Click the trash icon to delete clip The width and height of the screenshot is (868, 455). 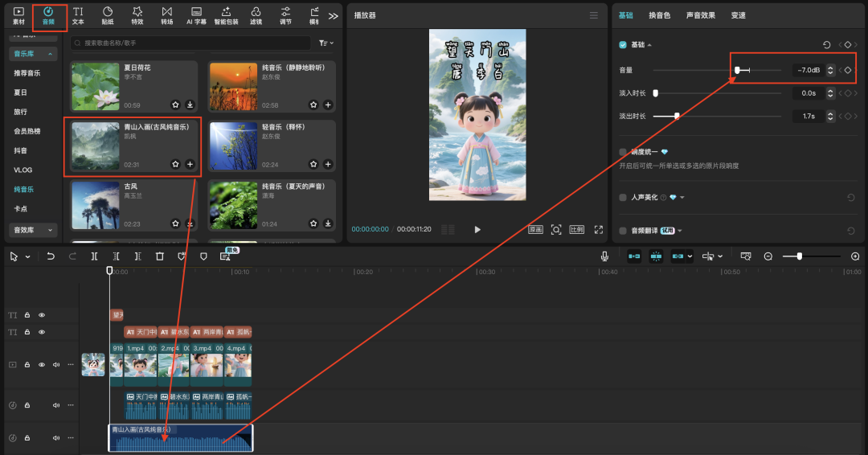(x=160, y=256)
